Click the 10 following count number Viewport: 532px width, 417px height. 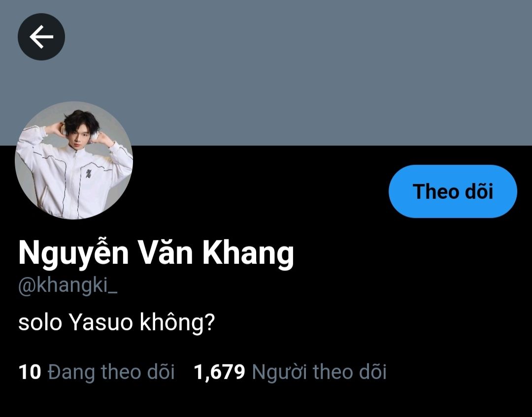tap(30, 372)
